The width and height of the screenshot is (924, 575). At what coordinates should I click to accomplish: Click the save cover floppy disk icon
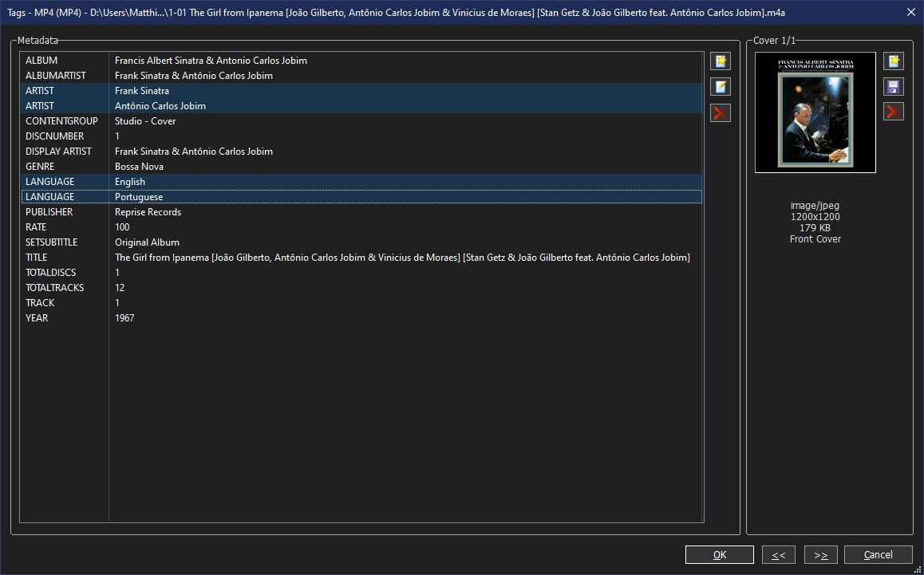(x=894, y=87)
